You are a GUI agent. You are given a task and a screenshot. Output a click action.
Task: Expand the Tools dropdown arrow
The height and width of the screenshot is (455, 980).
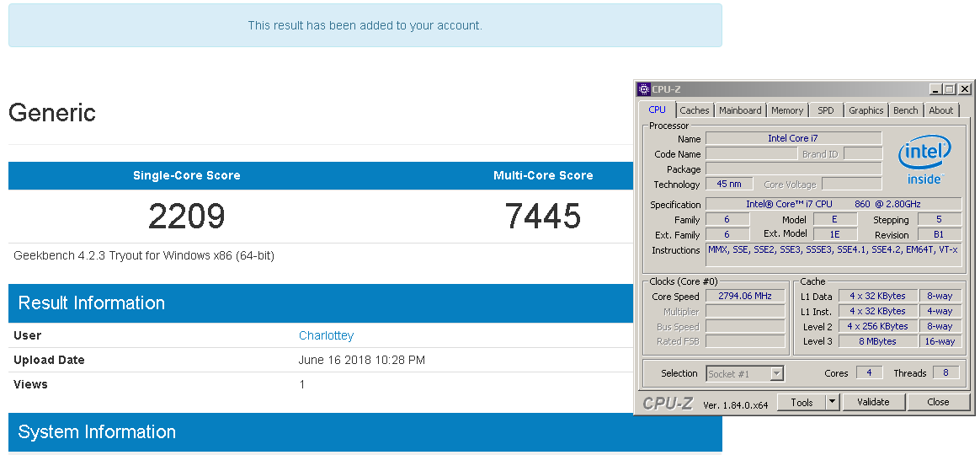pyautogui.click(x=833, y=403)
